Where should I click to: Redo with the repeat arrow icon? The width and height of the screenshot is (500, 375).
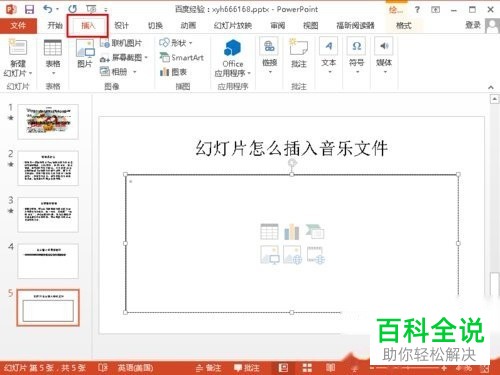[x=72, y=9]
